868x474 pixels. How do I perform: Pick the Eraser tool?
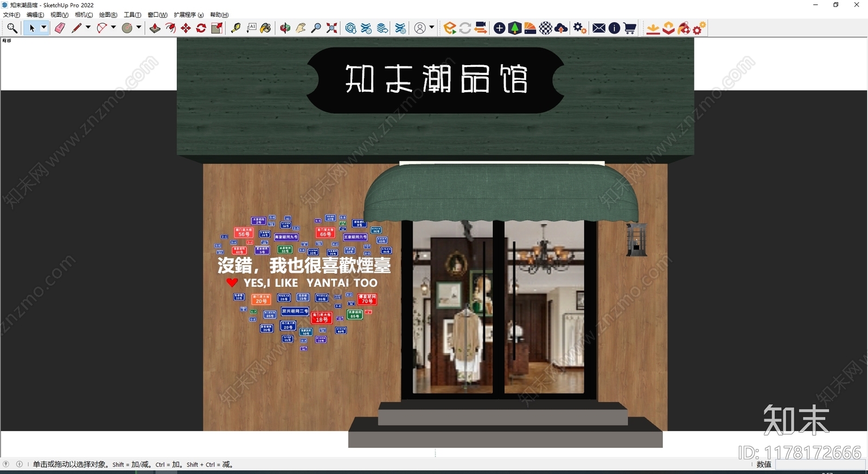(60, 28)
